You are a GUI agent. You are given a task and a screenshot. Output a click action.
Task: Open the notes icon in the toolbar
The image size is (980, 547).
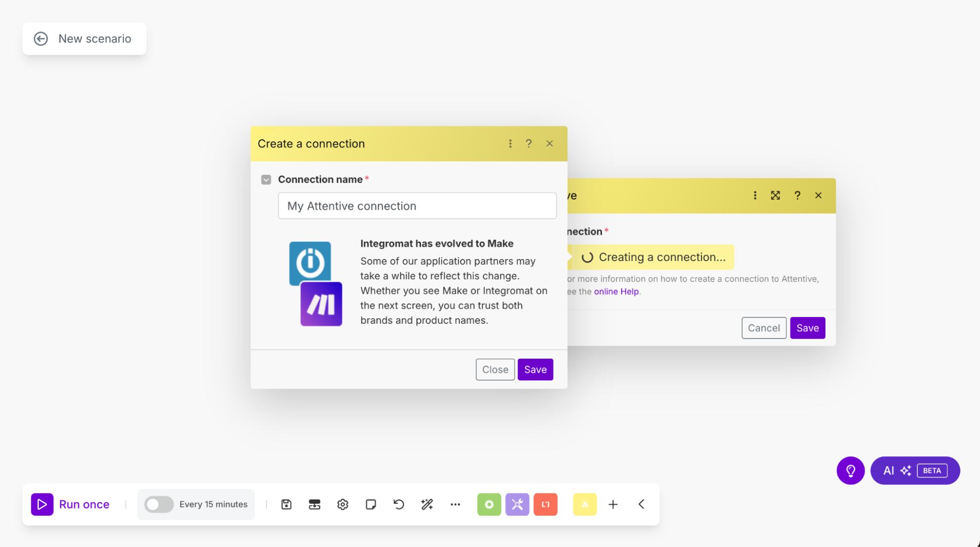click(371, 504)
